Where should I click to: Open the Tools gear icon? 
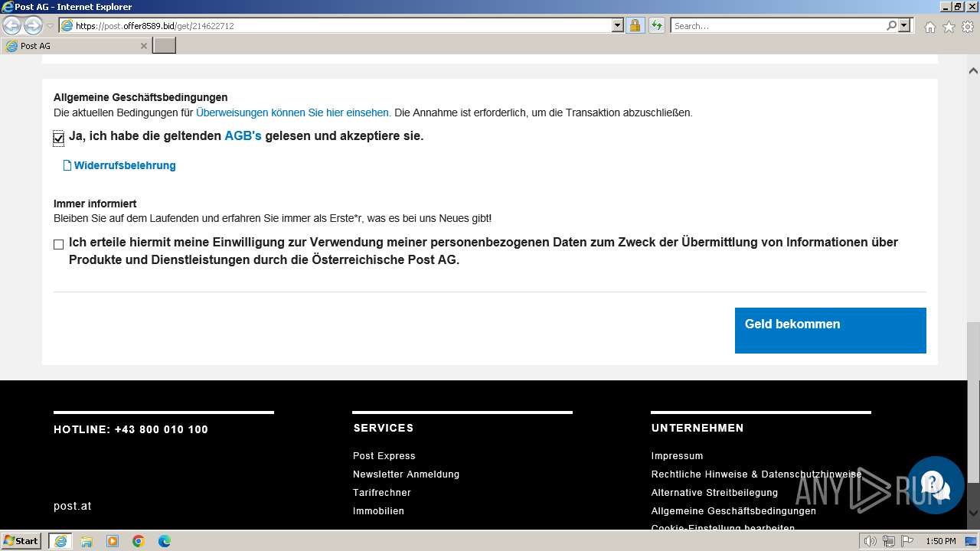[968, 27]
